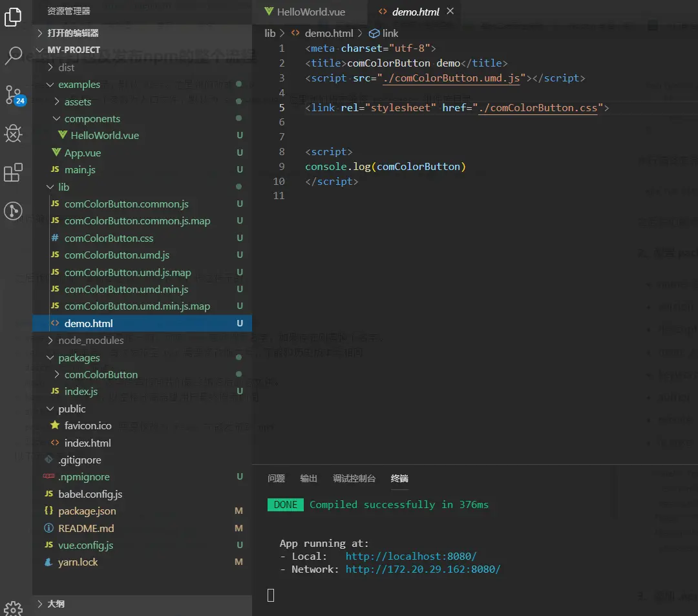Place cursor at the terminal prompt
This screenshot has width=698, height=616.
271,595
